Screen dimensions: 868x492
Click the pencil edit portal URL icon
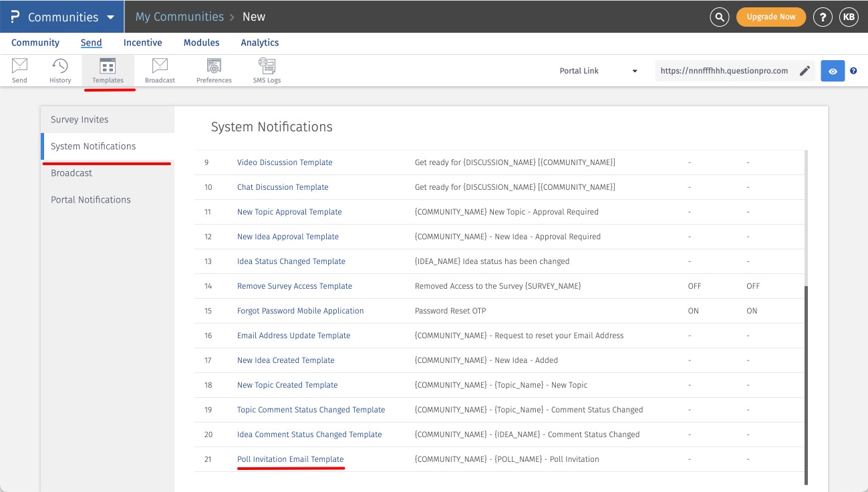[805, 71]
